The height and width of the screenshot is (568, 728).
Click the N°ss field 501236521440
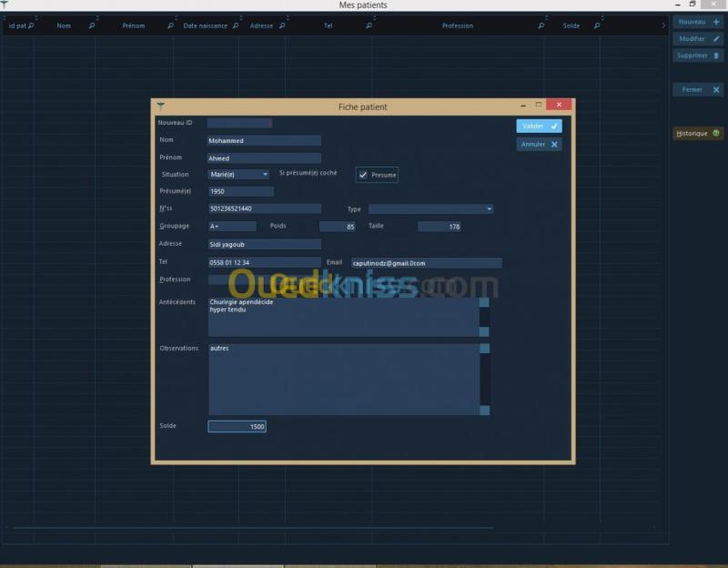tap(264, 208)
